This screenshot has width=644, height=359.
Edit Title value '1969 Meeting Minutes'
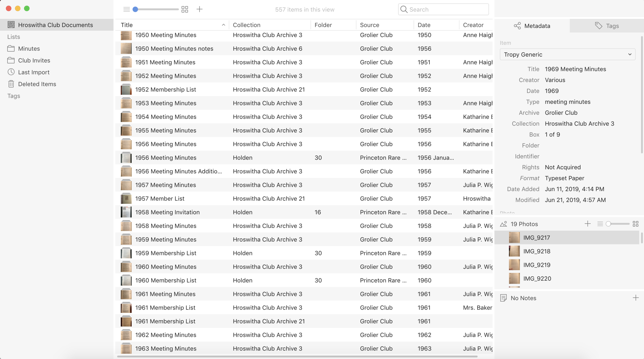(x=575, y=69)
